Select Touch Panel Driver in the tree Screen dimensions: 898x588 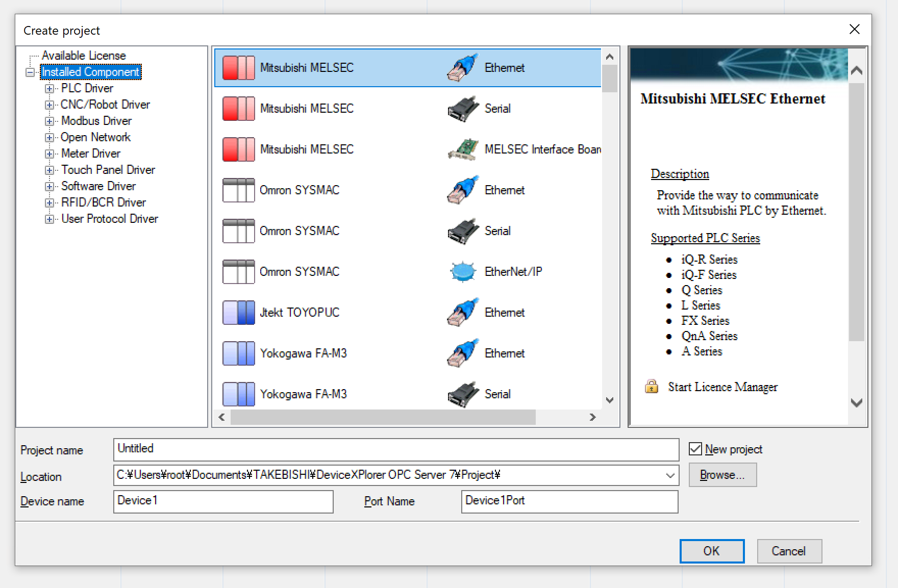108,170
